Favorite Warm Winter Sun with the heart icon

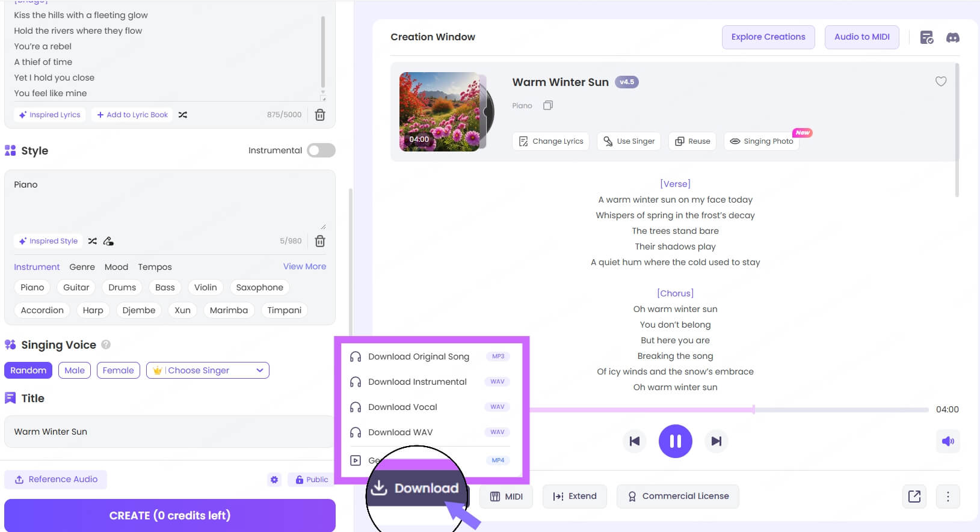(x=941, y=81)
